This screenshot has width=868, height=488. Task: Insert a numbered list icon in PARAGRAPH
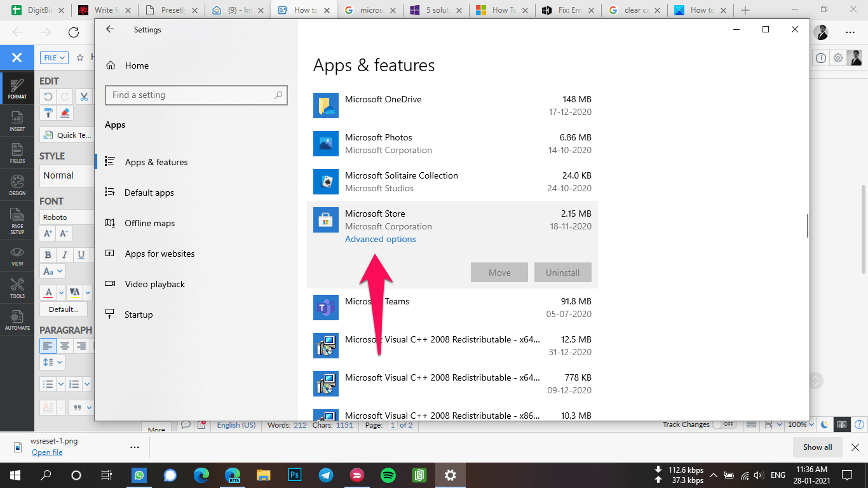tap(74, 384)
